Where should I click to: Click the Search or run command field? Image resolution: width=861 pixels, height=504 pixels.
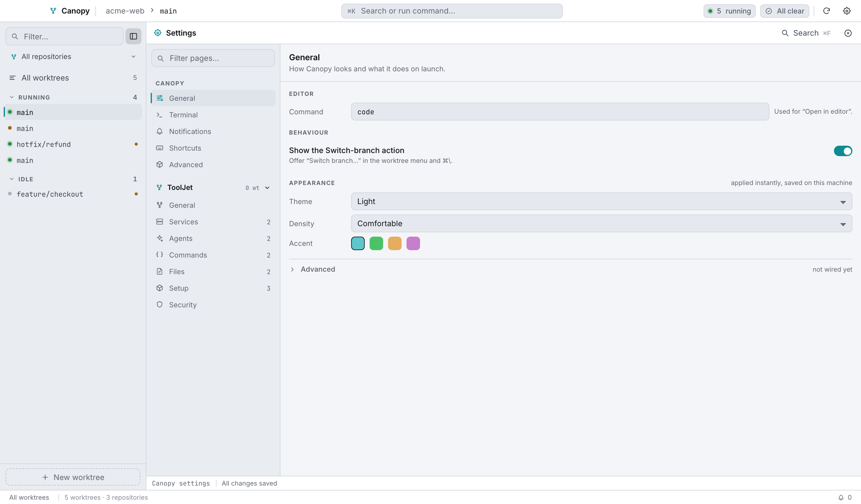(x=452, y=11)
